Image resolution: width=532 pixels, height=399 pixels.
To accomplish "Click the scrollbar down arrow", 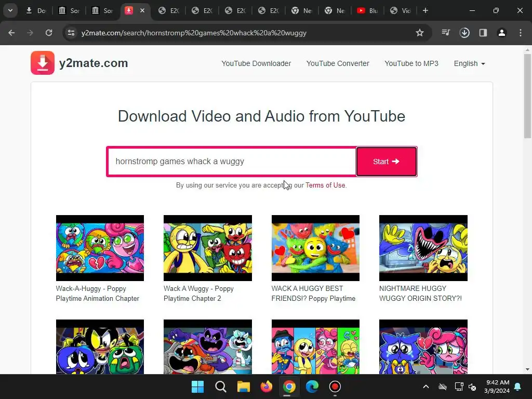I will click(527, 369).
